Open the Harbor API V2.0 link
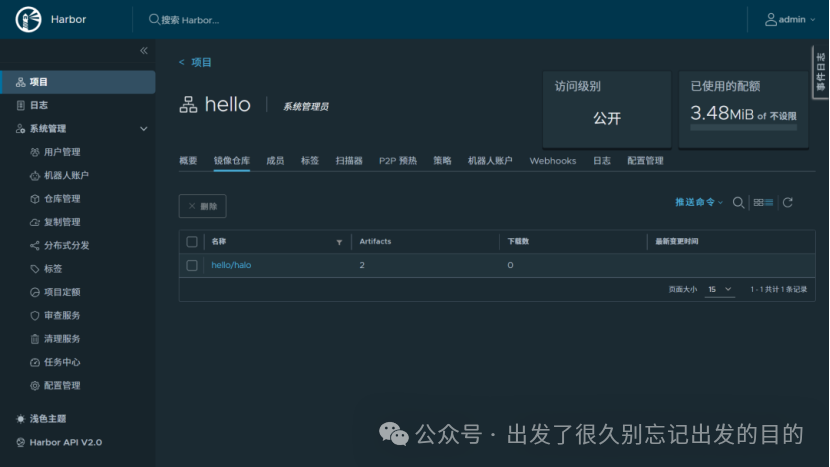Viewport: 830px width, 467px height. [x=66, y=442]
